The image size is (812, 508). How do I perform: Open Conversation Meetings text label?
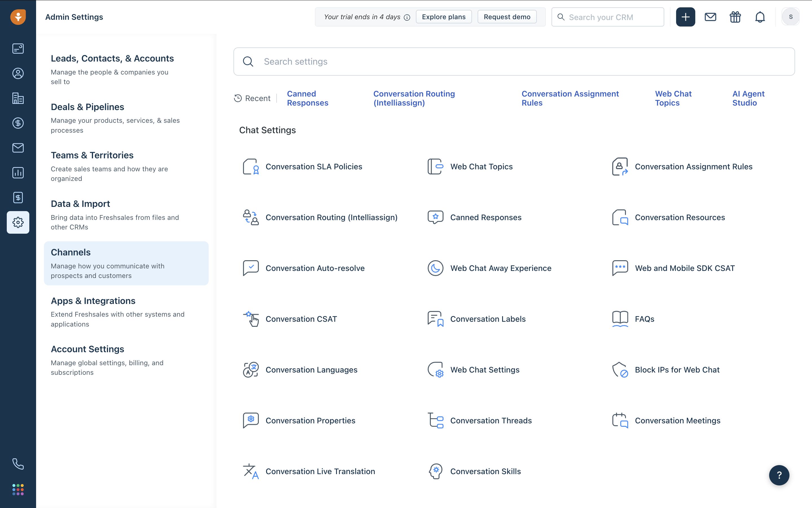click(678, 420)
